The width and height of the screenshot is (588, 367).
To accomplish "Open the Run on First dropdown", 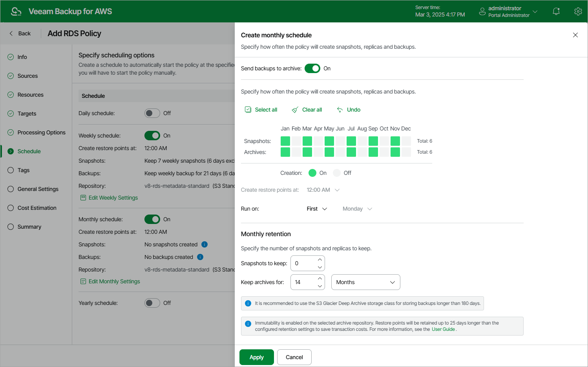I will [317, 209].
